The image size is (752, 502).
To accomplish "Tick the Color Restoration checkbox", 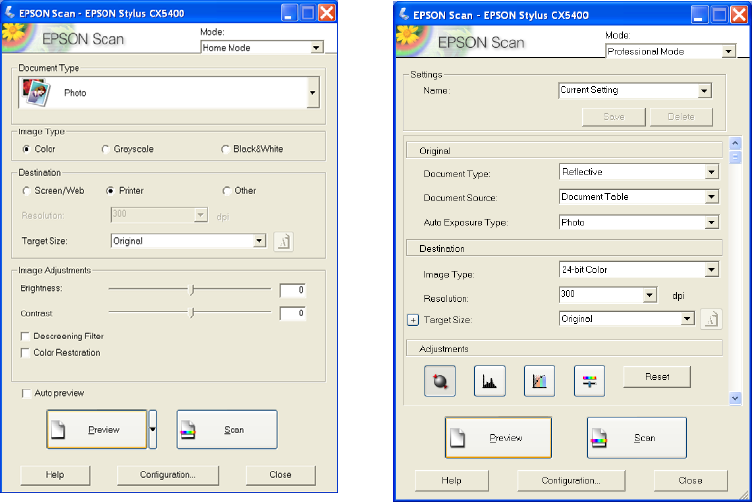I will pos(26,352).
